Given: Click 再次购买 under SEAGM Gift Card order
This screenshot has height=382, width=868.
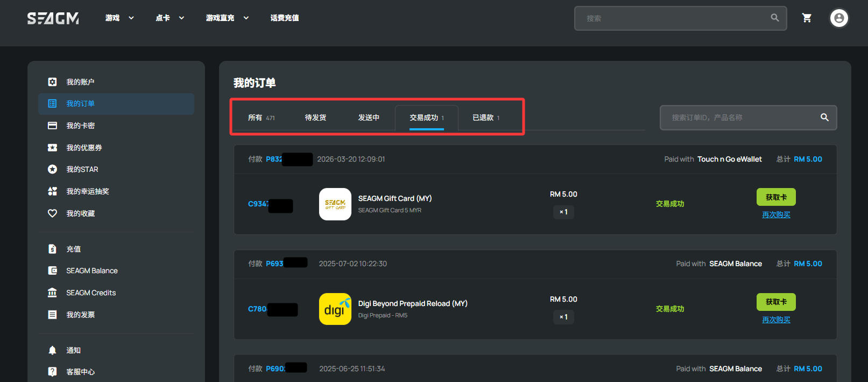Looking at the screenshot, I should (776, 214).
